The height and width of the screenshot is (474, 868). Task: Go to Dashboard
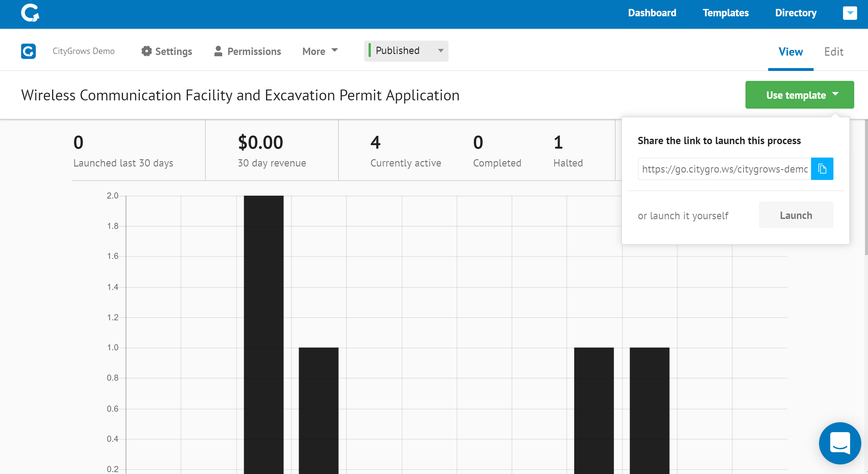[652, 13]
